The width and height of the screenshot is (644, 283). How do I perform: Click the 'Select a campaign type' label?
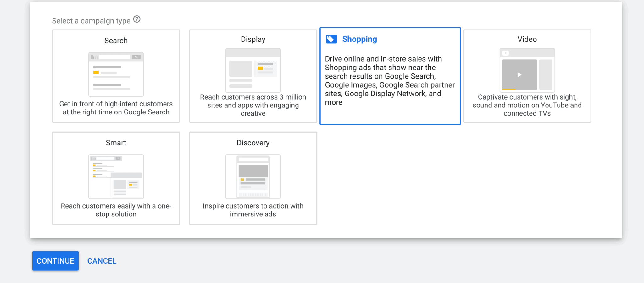[91, 21]
